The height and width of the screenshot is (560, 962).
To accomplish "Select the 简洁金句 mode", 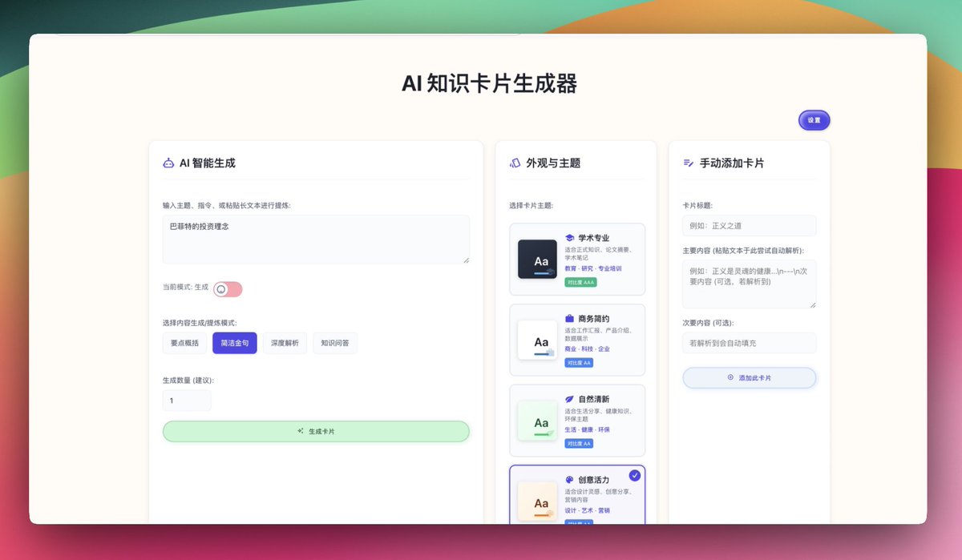I will (235, 343).
